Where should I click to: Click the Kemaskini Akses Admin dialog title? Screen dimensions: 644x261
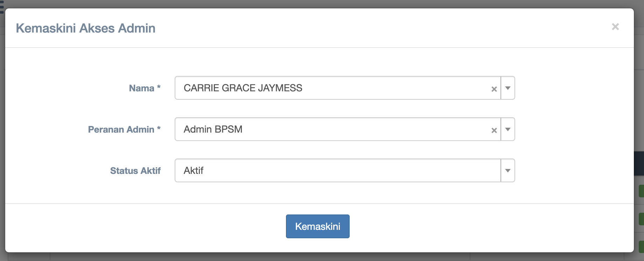[85, 28]
